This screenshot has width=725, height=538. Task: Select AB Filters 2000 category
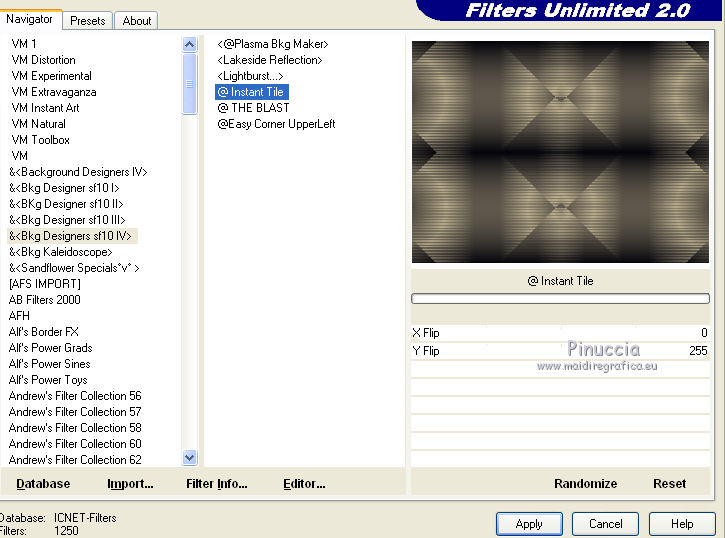(x=44, y=300)
